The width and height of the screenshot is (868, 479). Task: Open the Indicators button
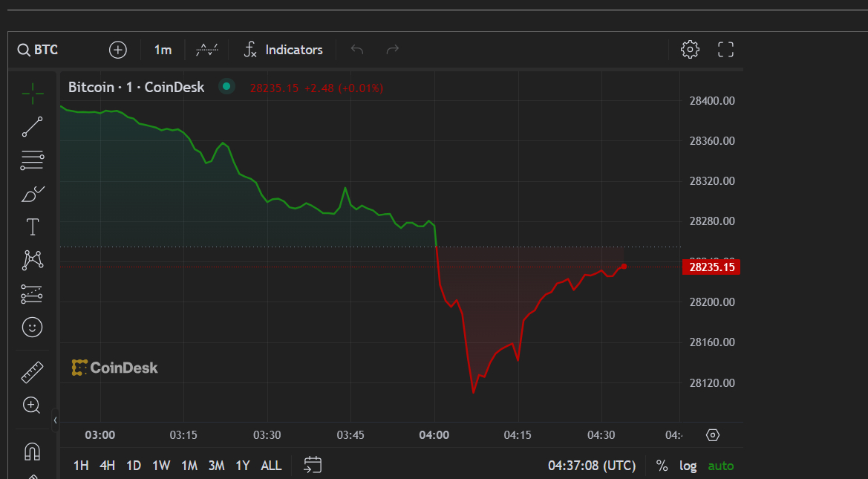click(284, 50)
